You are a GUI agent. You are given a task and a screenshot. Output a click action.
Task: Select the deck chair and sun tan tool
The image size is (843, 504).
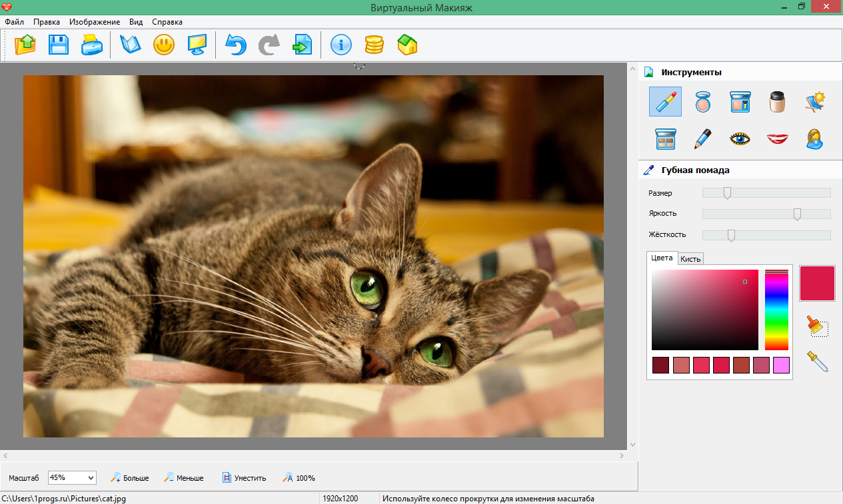[814, 101]
